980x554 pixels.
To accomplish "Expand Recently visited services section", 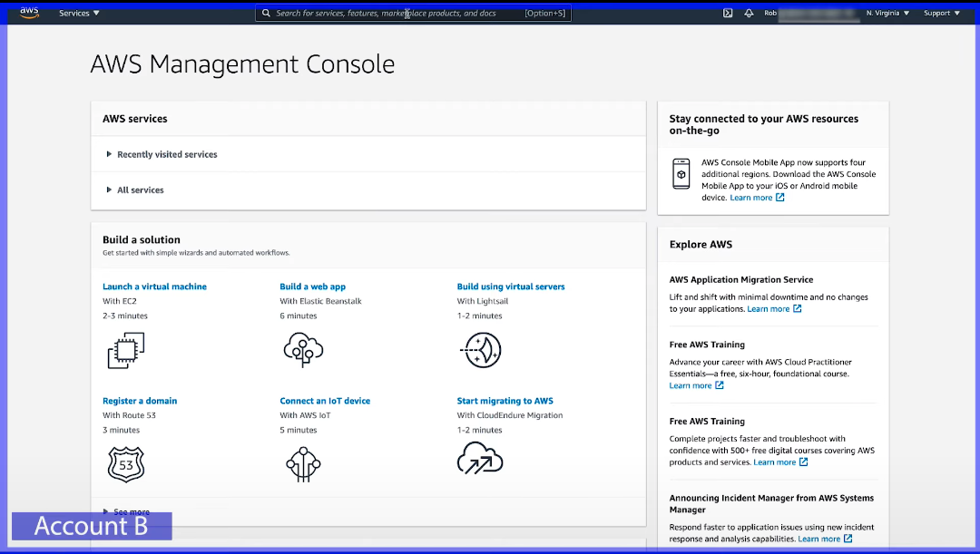I will point(167,155).
